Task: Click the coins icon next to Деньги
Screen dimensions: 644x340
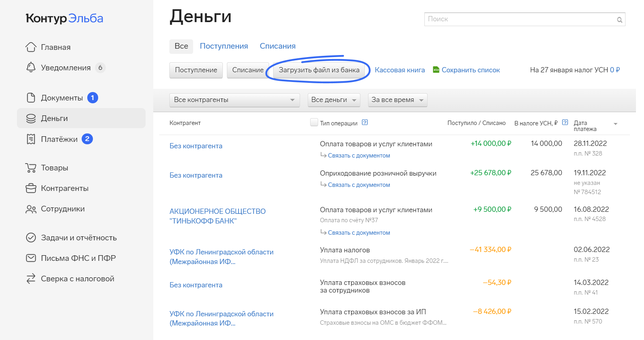Action: (x=31, y=118)
